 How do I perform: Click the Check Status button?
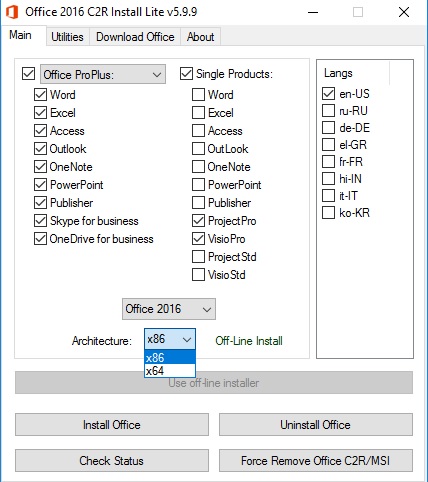click(x=112, y=461)
